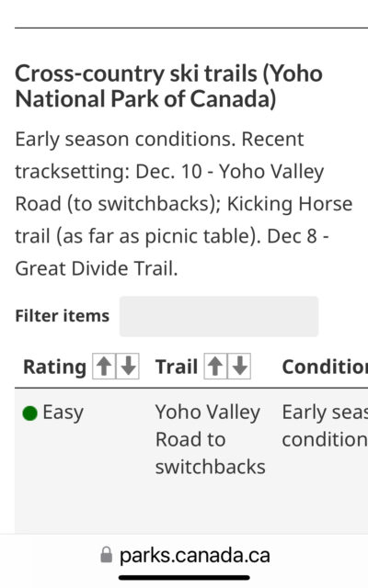The width and height of the screenshot is (368, 588).
Task: Tap the home indicator bar at bottom
Action: click(x=184, y=578)
